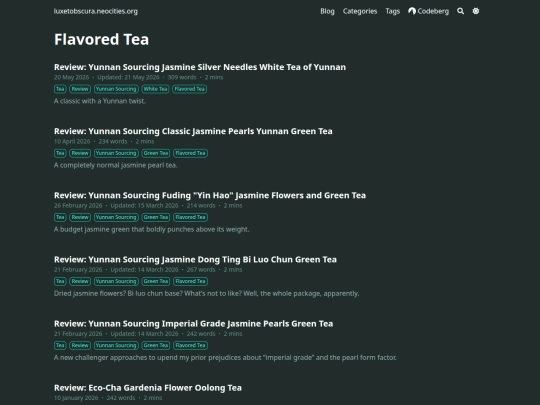Click the "20 May 2026" post date
The width and height of the screenshot is (540, 405).
click(x=71, y=77)
